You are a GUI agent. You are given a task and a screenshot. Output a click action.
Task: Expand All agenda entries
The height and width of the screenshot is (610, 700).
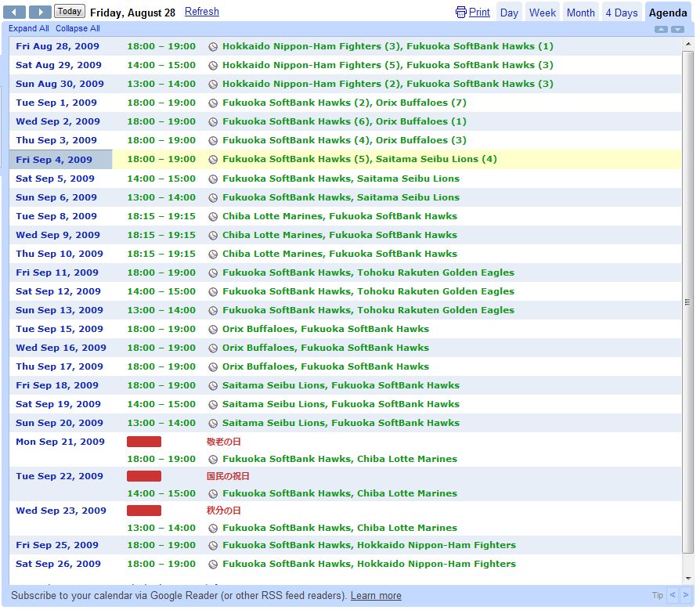[28, 28]
